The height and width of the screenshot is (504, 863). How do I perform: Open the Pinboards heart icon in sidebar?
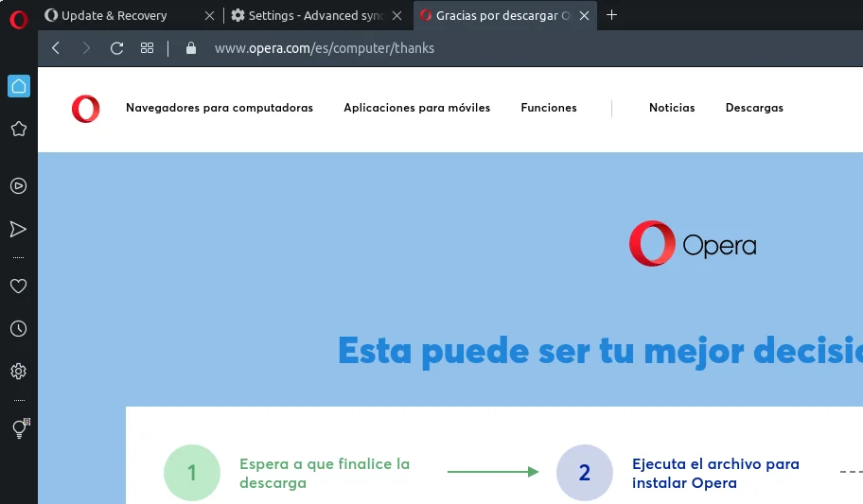click(x=19, y=287)
